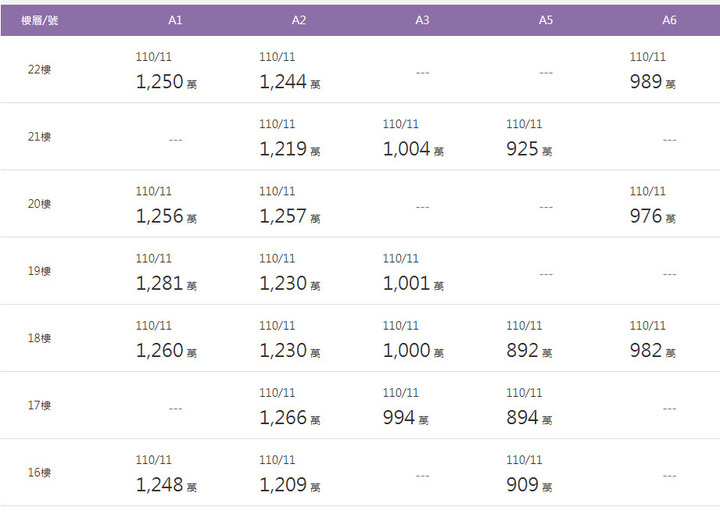Select the 19樓 A1 price 1,281萬

(x=166, y=283)
